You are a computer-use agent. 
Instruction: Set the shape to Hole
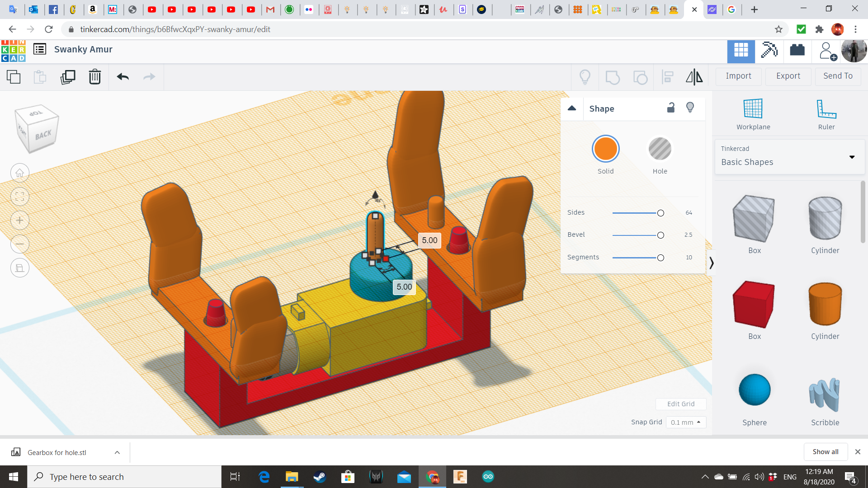pos(660,149)
